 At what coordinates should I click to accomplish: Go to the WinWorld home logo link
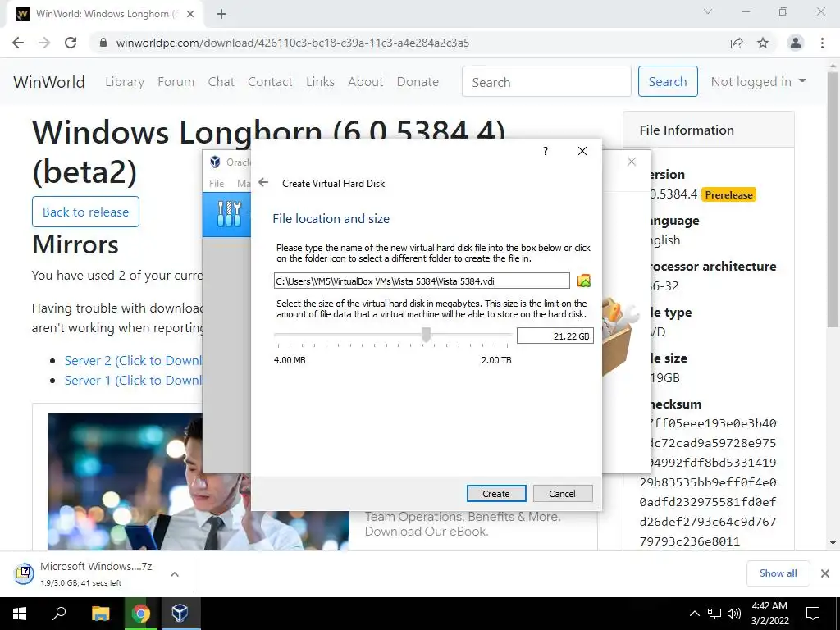click(49, 81)
